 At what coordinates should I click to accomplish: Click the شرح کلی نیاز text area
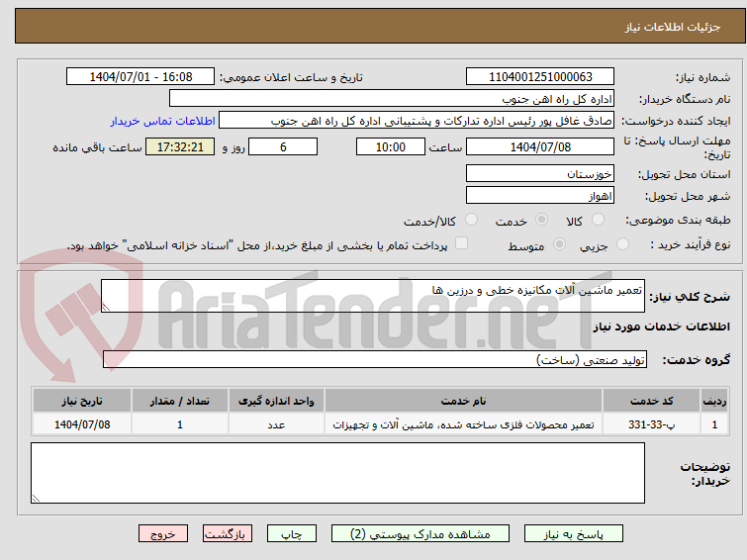pos(373,296)
